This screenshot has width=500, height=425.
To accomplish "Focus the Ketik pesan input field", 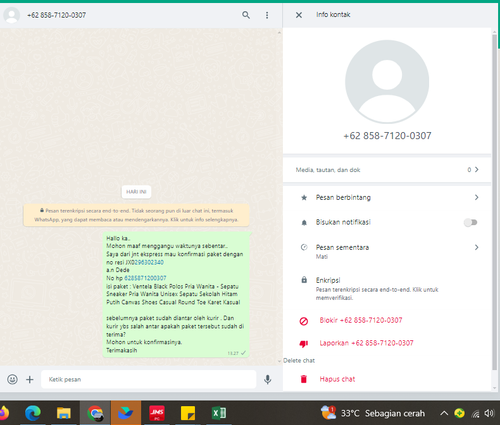I will [x=148, y=379].
